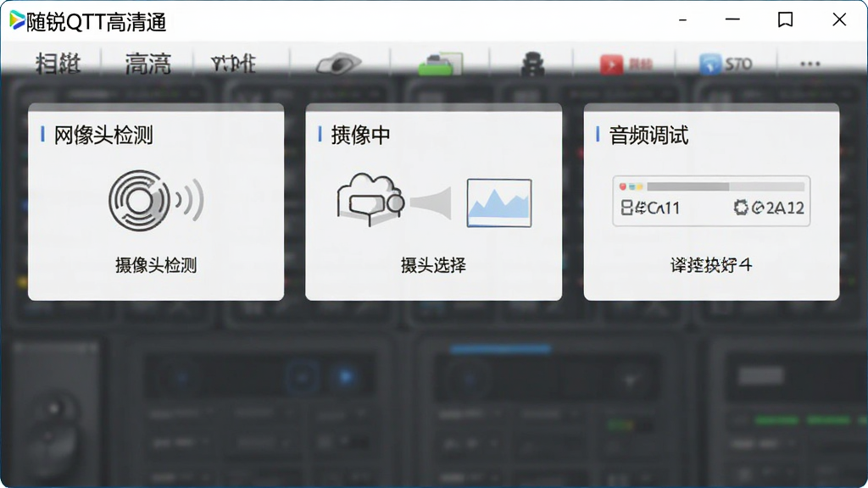Click the 随锐QTT高清通 app logo
The width and height of the screenshot is (868, 488).
tap(17, 20)
